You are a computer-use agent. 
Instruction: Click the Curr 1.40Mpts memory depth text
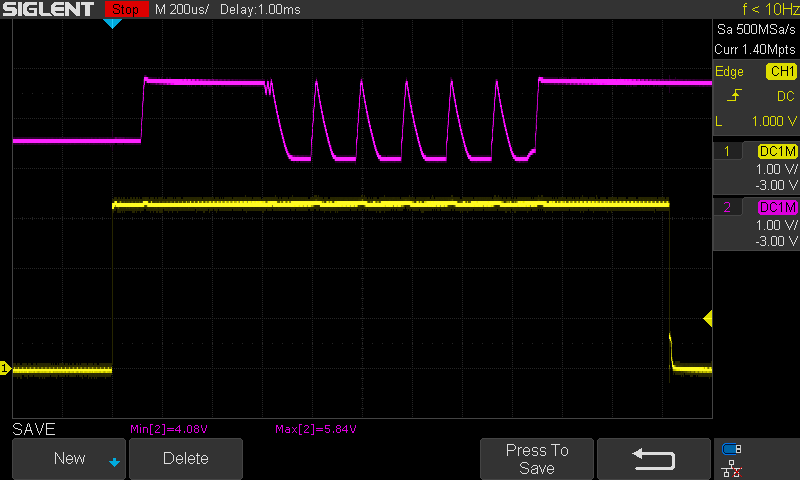[x=755, y=49]
